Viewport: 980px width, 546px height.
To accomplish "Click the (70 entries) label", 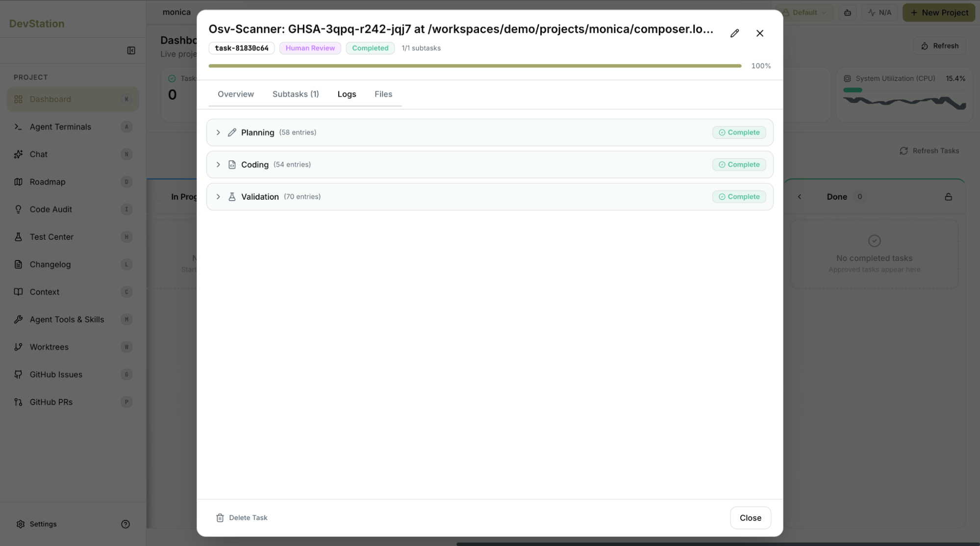I will coord(302,197).
